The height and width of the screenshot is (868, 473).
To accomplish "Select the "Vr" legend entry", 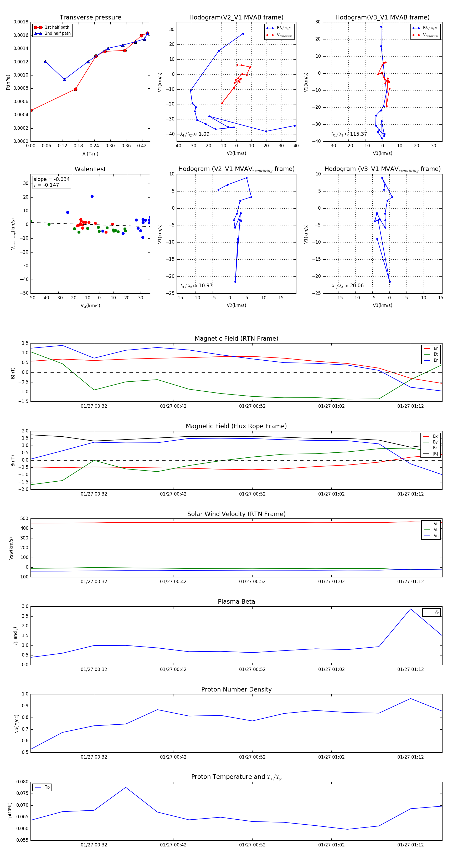I will click(431, 524).
